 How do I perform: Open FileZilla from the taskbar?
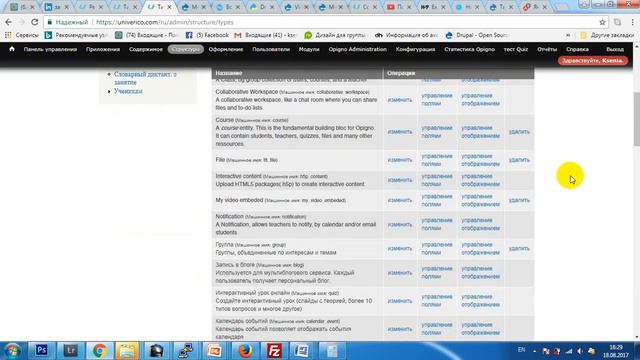(x=274, y=351)
